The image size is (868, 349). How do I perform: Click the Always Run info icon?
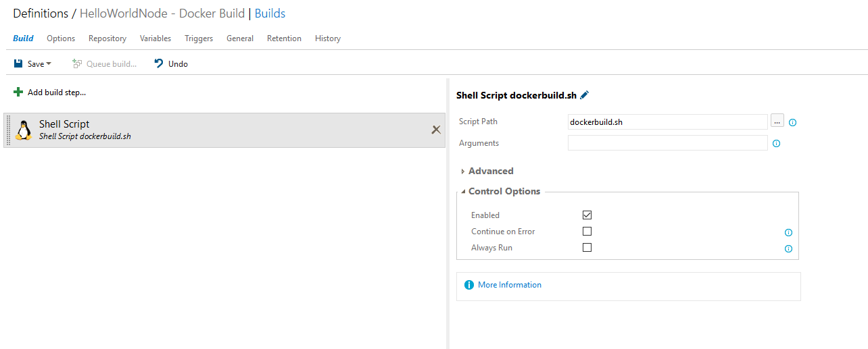click(x=788, y=248)
